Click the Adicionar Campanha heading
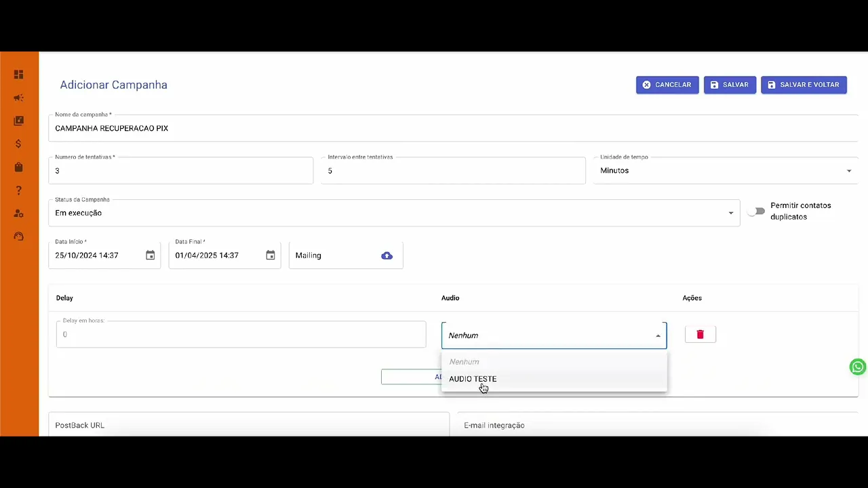This screenshot has height=488, width=868. tap(113, 85)
